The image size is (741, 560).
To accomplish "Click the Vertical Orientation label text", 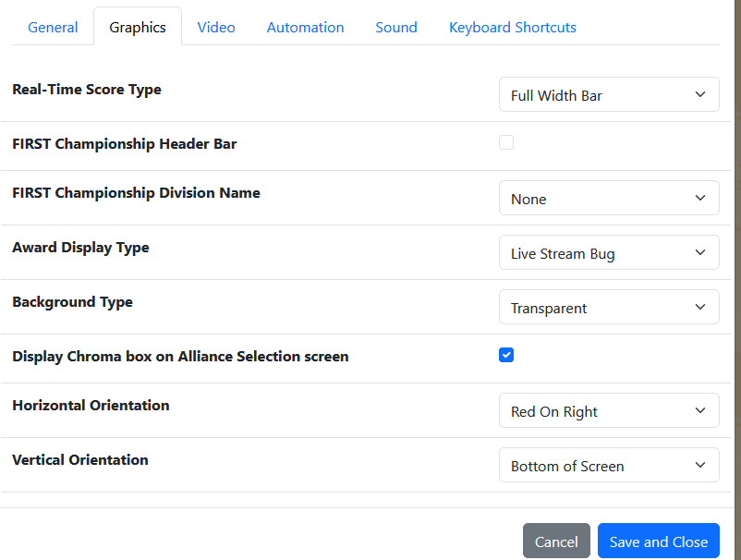I will [80, 460].
